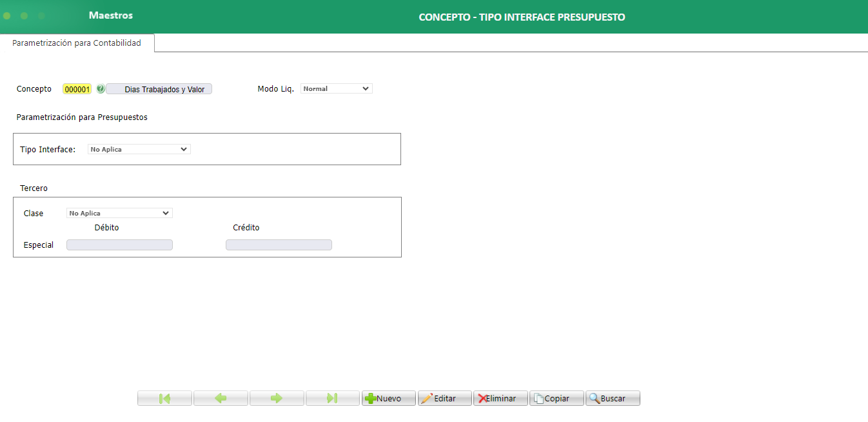Click the Especial Crédito input field

click(x=279, y=245)
